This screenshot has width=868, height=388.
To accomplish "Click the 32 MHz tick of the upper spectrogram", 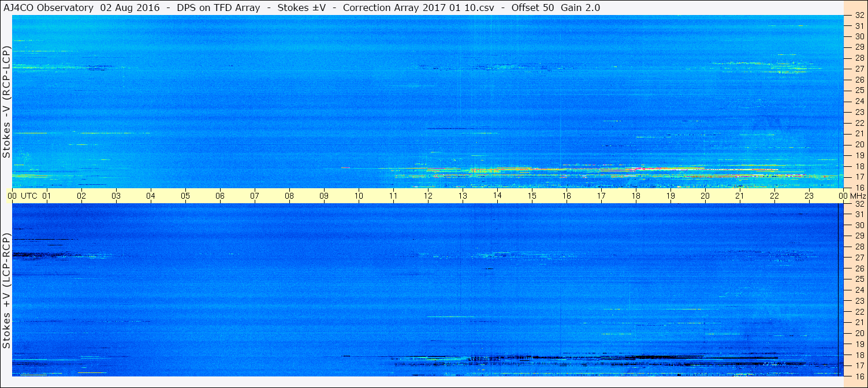I will 859,16.
